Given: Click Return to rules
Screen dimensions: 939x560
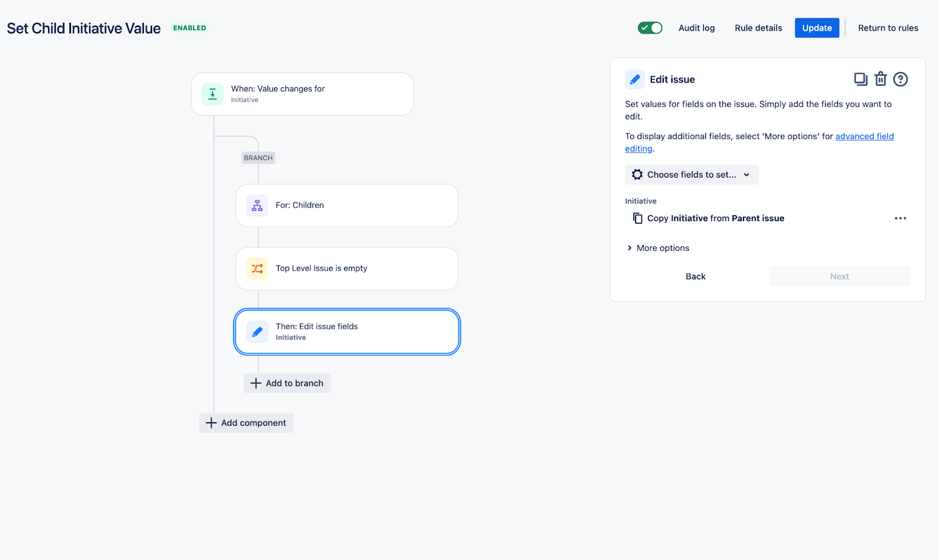Looking at the screenshot, I should (887, 28).
